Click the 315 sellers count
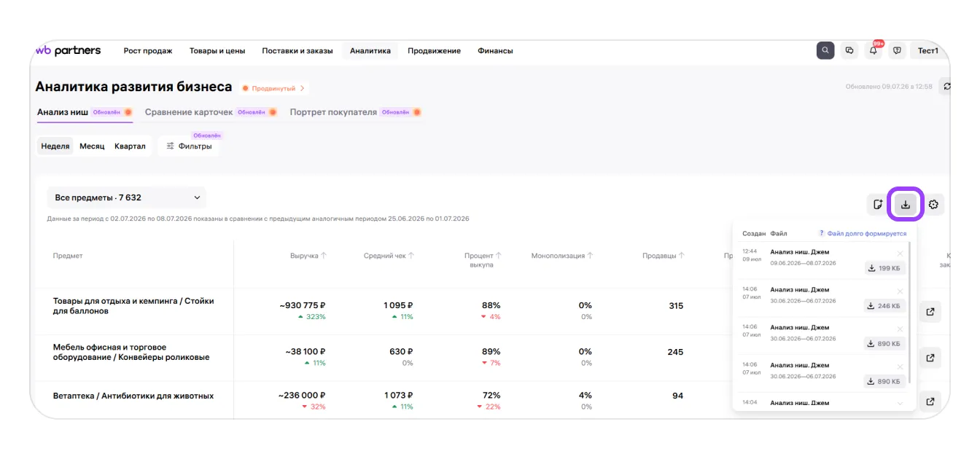The width and height of the screenshot is (980, 459). point(676,306)
